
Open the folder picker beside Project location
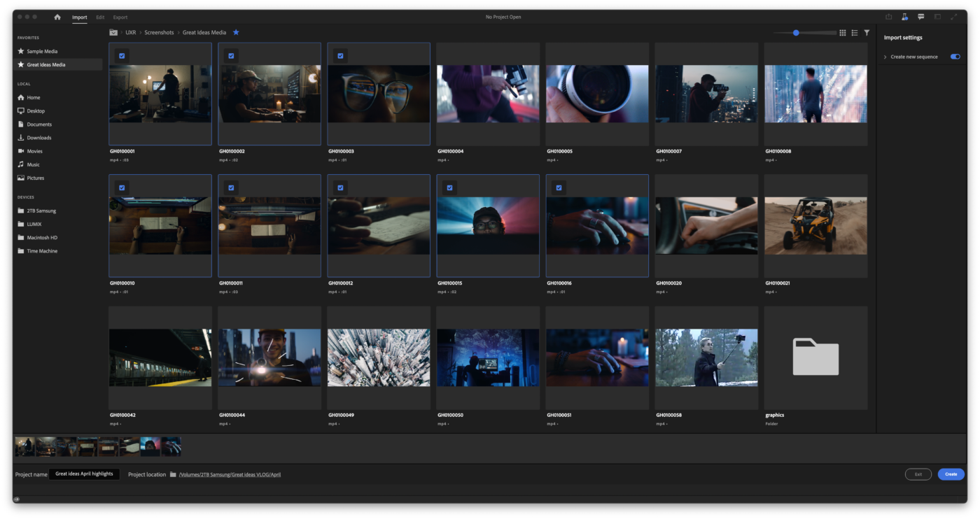pyautogui.click(x=172, y=474)
